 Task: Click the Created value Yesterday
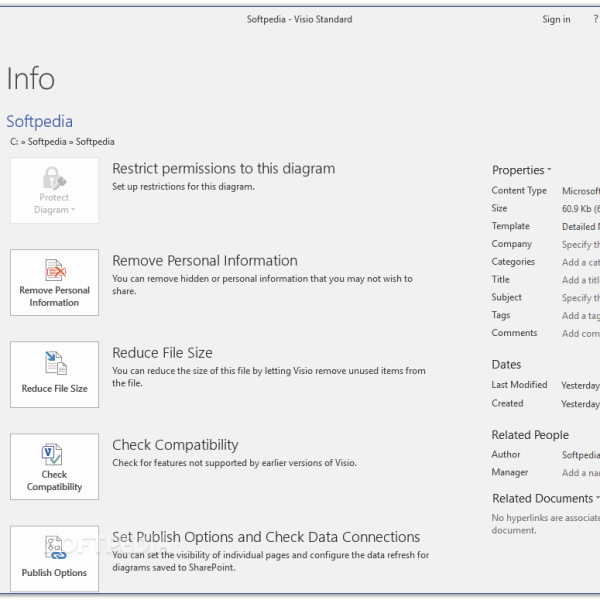coord(580,404)
